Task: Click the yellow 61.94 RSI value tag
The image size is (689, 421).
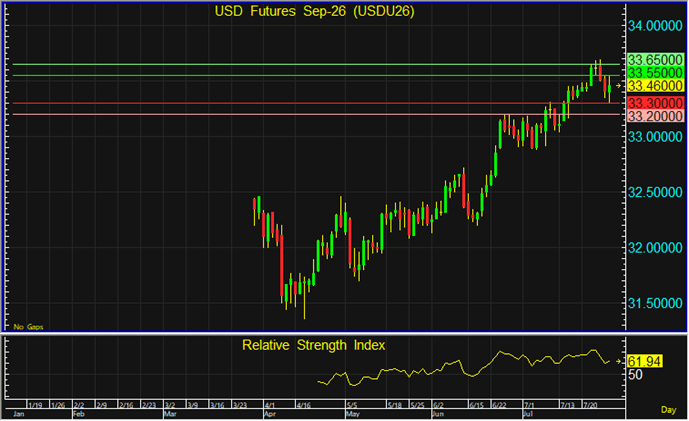Action: pyautogui.click(x=644, y=362)
